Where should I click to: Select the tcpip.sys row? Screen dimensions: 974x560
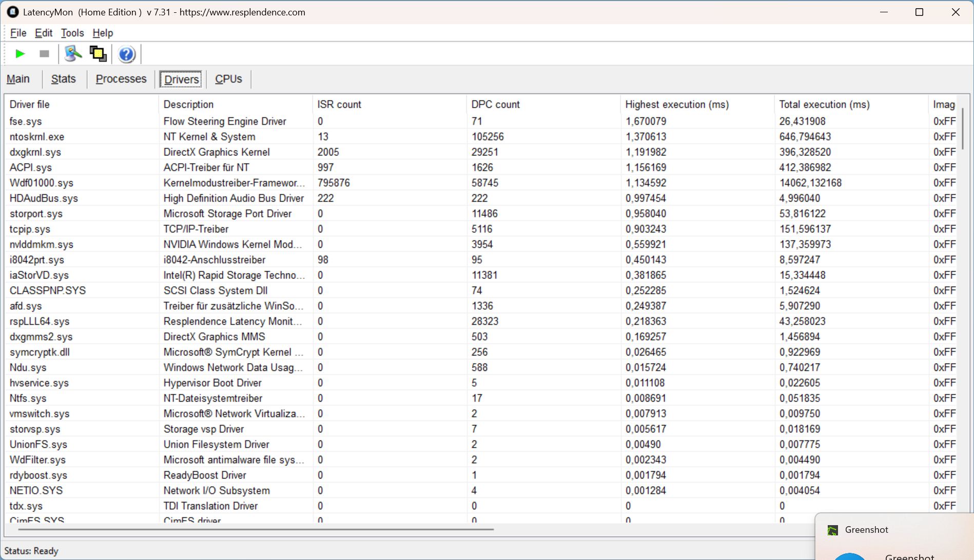click(x=481, y=229)
